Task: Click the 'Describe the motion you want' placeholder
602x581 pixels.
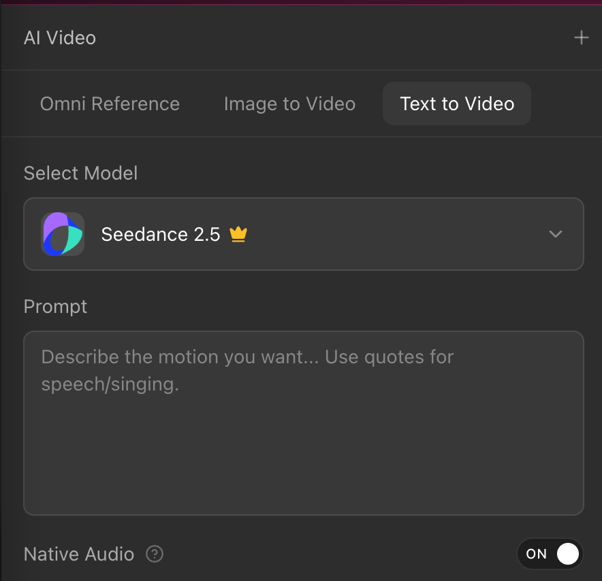Action: 180,357
